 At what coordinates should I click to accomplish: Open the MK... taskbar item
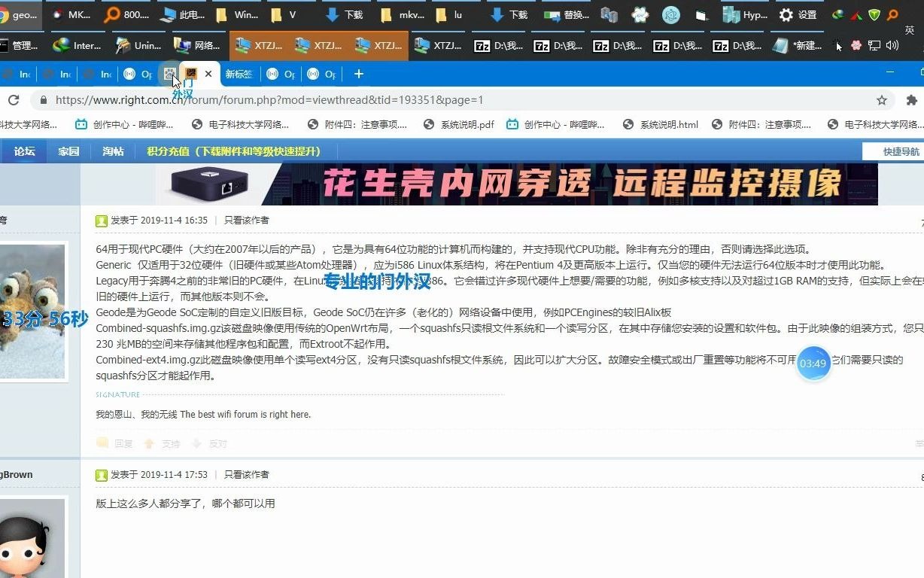tap(71, 14)
